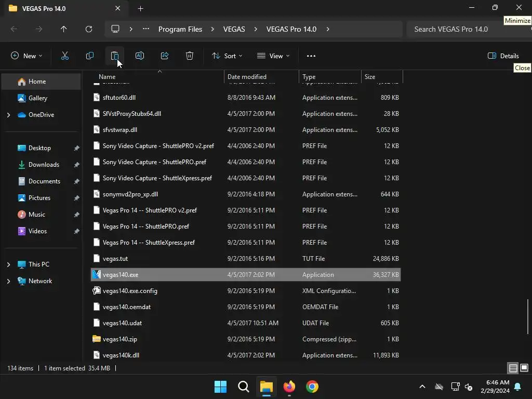The height and width of the screenshot is (399, 532).
Task: Select vegas.tut file
Action: click(x=246, y=259)
